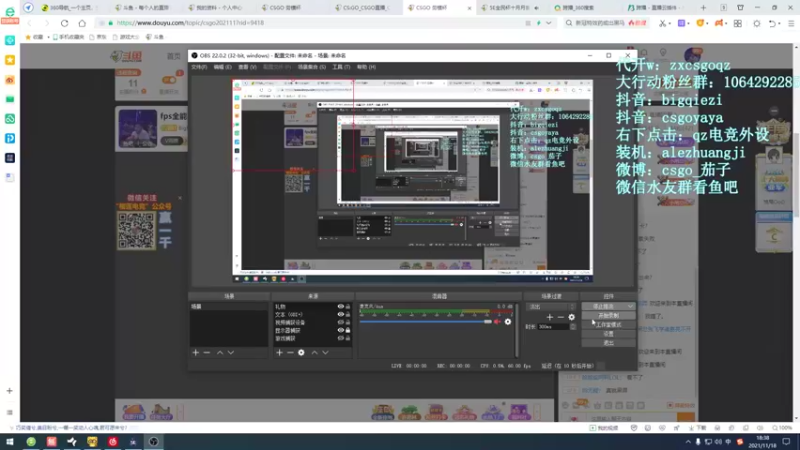Switch to the CSGO_CSGO browser tab

pyautogui.click(x=365, y=8)
